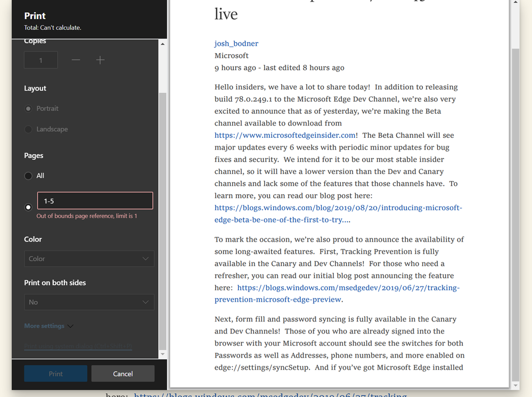The image size is (532, 397).
Task: Click the Print dialog title
Action: (35, 15)
